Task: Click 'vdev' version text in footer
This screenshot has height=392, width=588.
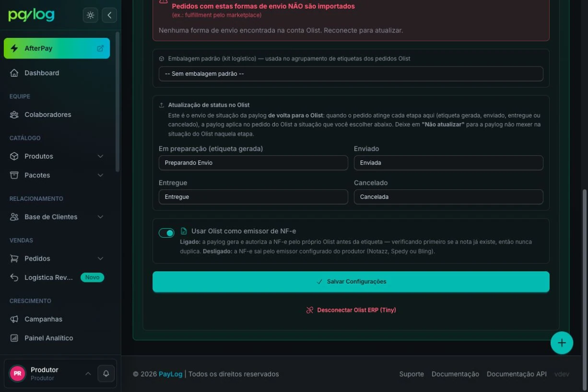Action: click(x=562, y=374)
